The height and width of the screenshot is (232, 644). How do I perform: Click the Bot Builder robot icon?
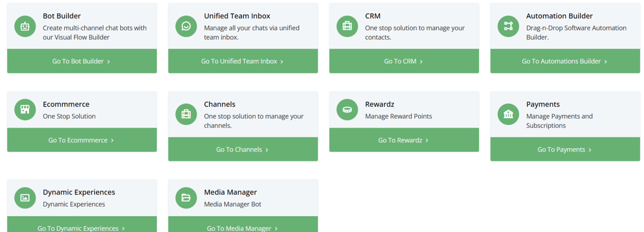[x=25, y=26]
